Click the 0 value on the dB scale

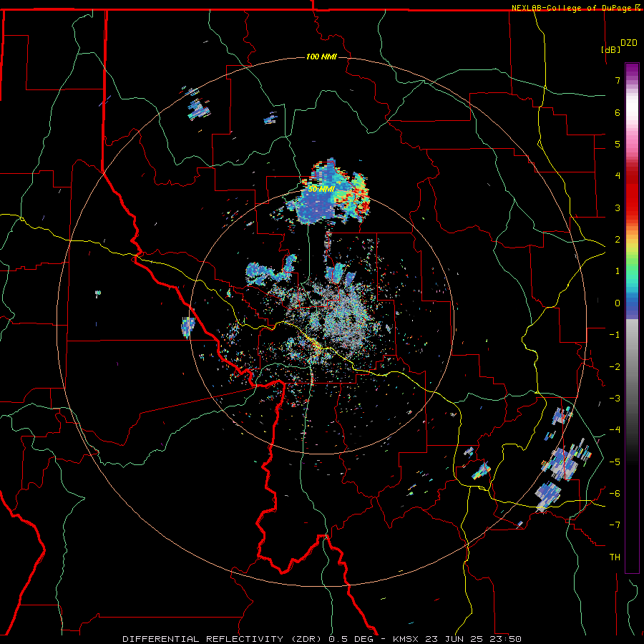pos(618,303)
